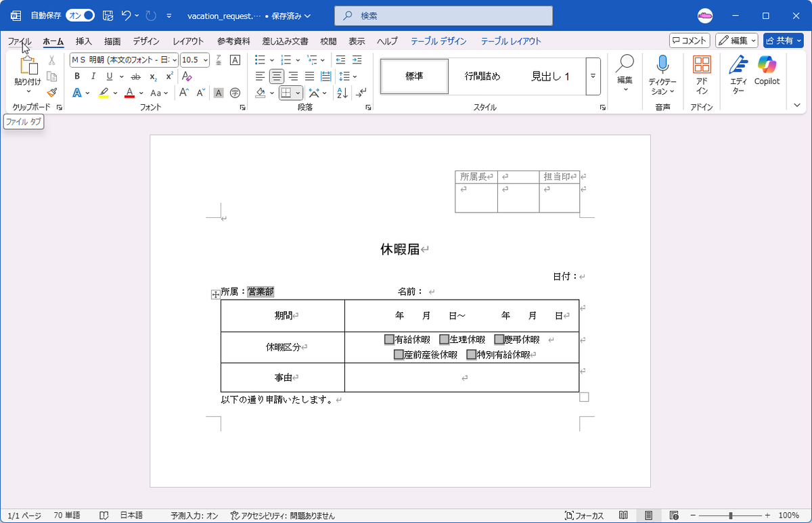Apply the 見出し 1 style
Viewport: 812px width, 523px height.
(x=550, y=76)
